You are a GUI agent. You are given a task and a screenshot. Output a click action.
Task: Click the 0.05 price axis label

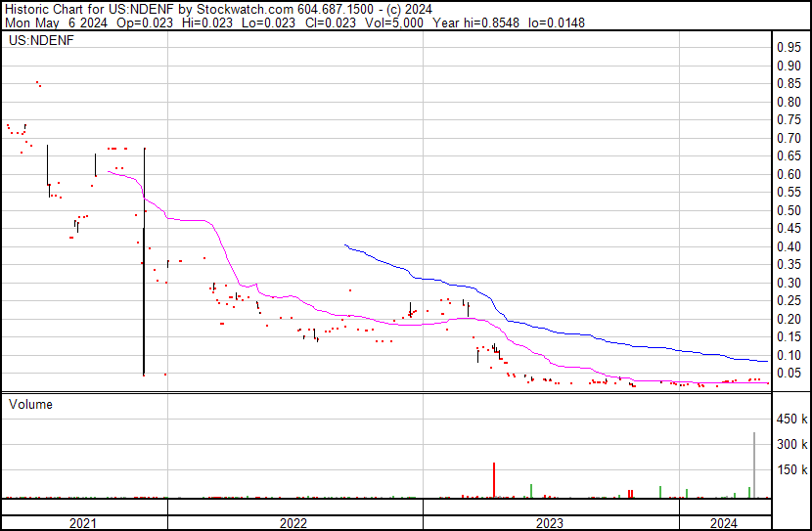click(x=789, y=374)
